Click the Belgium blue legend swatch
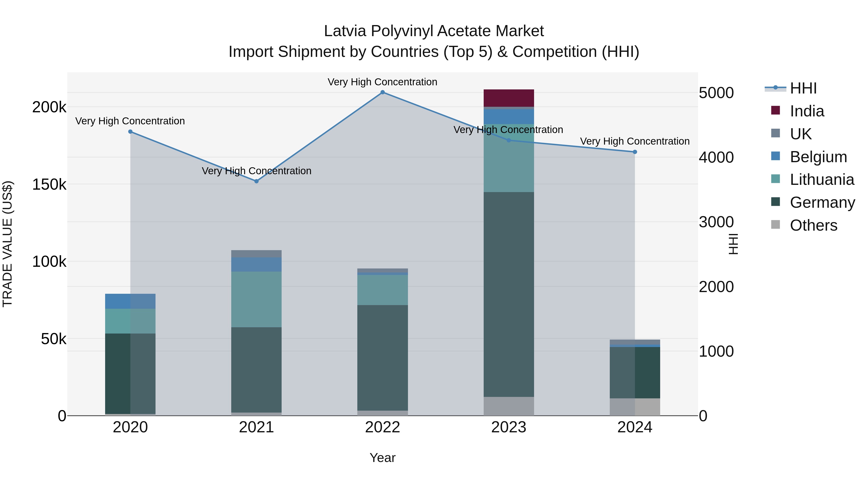 [775, 156]
